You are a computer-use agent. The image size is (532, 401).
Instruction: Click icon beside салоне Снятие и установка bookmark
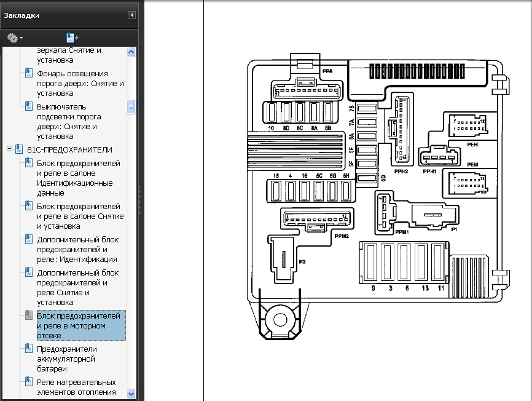[x=29, y=206]
